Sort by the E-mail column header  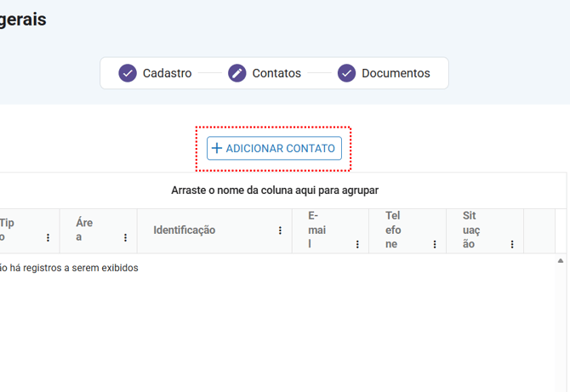click(x=313, y=230)
